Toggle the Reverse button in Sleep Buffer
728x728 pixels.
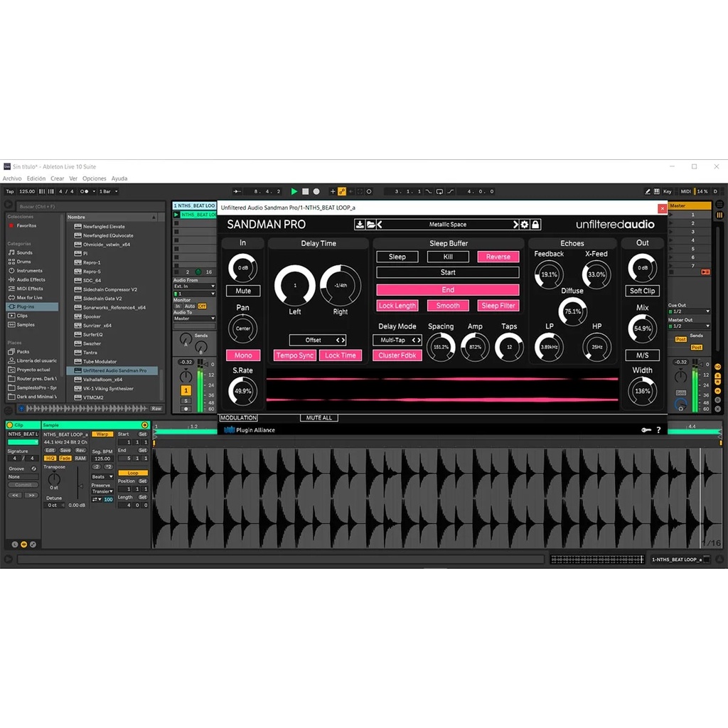coord(498,257)
